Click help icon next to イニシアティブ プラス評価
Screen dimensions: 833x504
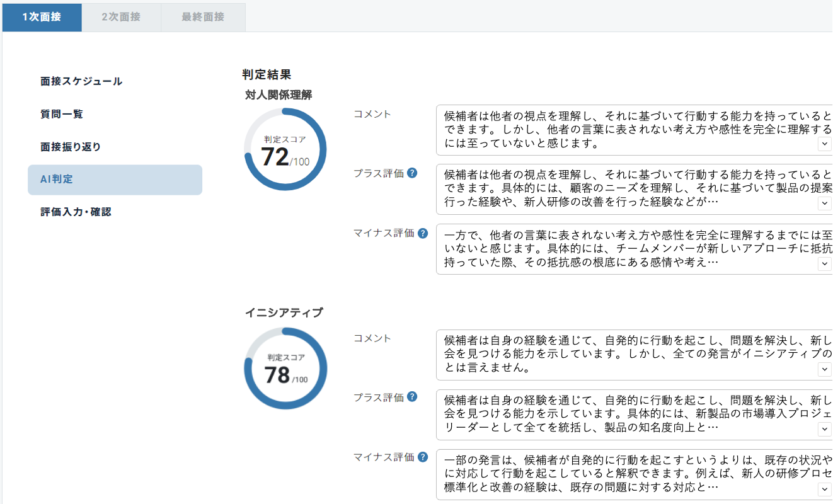412,397
